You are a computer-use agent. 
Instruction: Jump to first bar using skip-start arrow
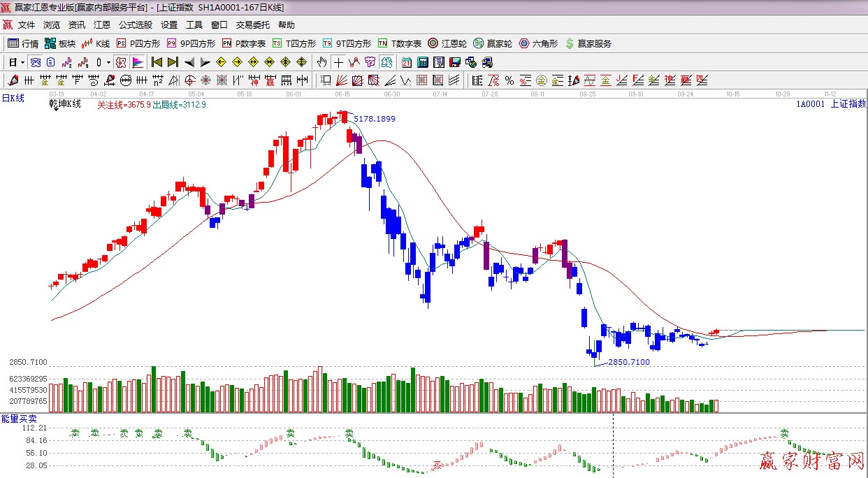(157, 62)
